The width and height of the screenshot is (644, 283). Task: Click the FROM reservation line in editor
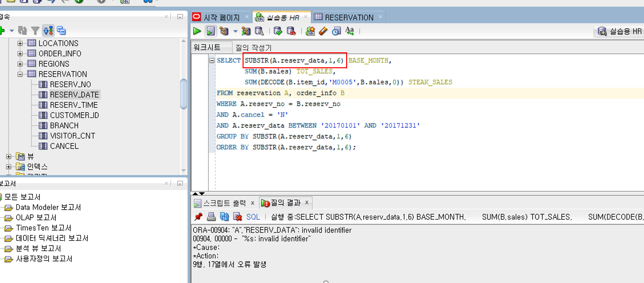(281, 93)
